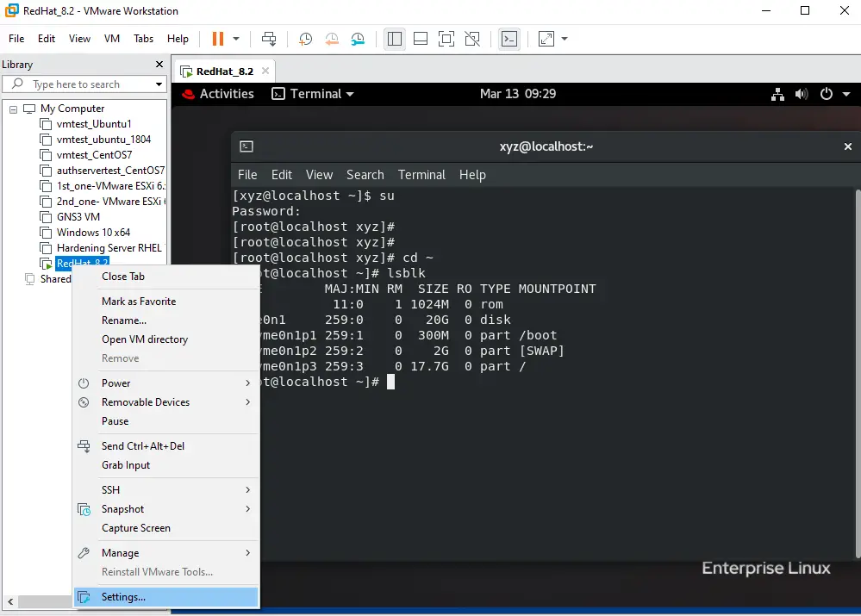Select GNS3 VM in the library

[x=78, y=217]
